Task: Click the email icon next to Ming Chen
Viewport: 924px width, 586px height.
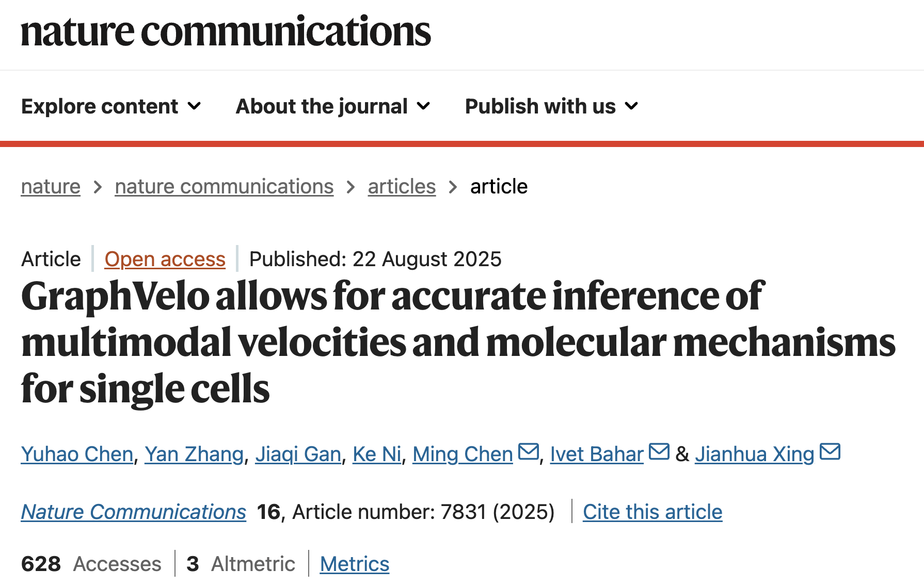Action: pyautogui.click(x=528, y=452)
